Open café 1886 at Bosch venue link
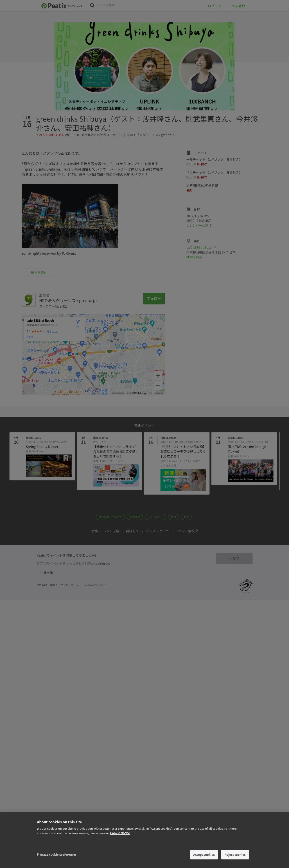 pyautogui.click(x=201, y=247)
